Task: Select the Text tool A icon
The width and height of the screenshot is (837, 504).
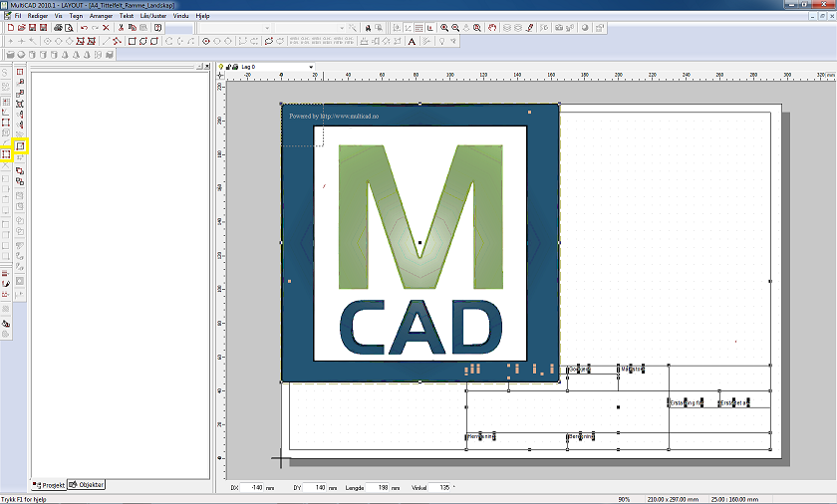Action: [x=412, y=41]
